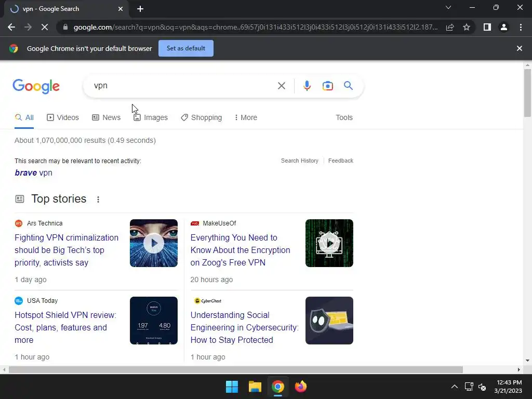Switch to Images results tab
Screen dimensions: 532x399
pos(150,118)
